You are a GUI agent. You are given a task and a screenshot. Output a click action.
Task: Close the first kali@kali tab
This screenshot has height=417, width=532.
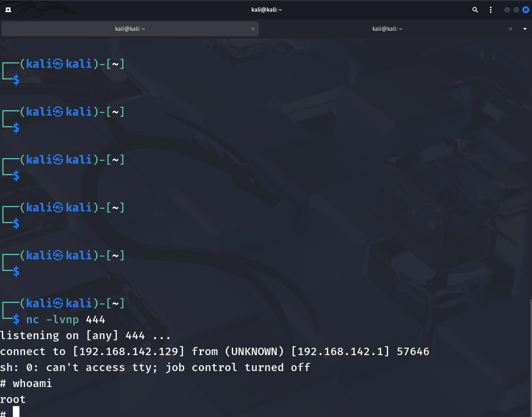pyautogui.click(x=253, y=29)
